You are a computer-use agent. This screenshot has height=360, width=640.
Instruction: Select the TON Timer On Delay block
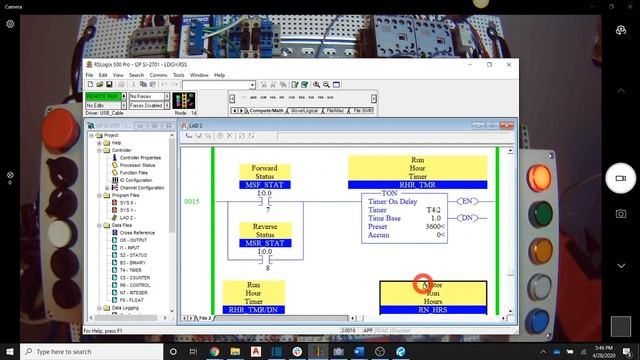pyautogui.click(x=404, y=218)
